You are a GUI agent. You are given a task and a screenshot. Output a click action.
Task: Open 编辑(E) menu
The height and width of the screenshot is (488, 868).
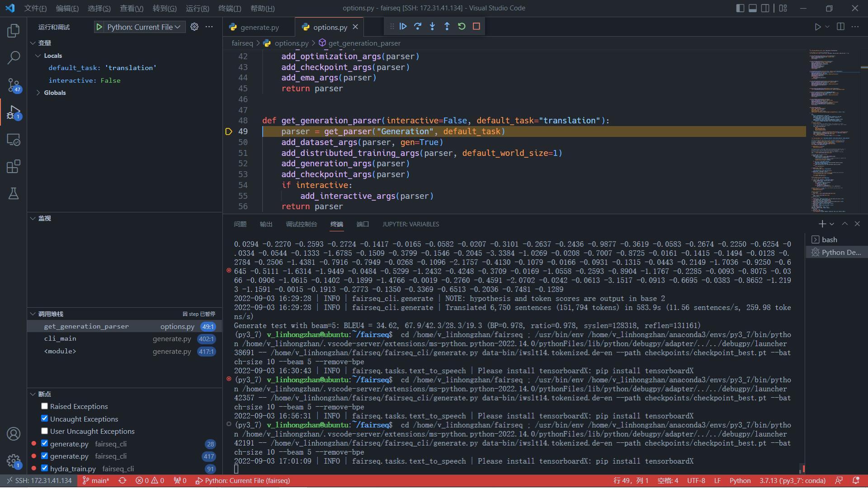coord(67,8)
